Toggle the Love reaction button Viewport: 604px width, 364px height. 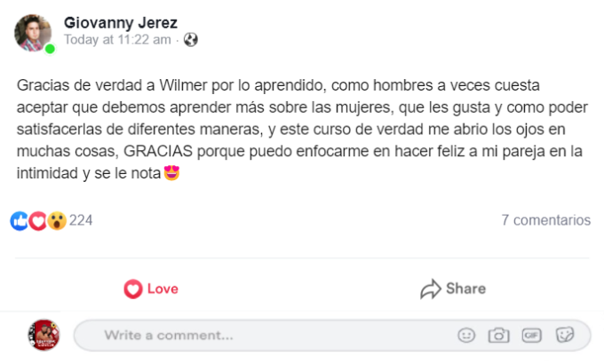coord(151,289)
